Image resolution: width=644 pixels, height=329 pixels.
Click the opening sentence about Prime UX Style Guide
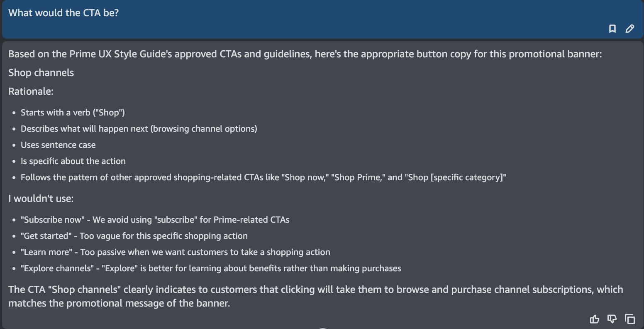pos(305,54)
